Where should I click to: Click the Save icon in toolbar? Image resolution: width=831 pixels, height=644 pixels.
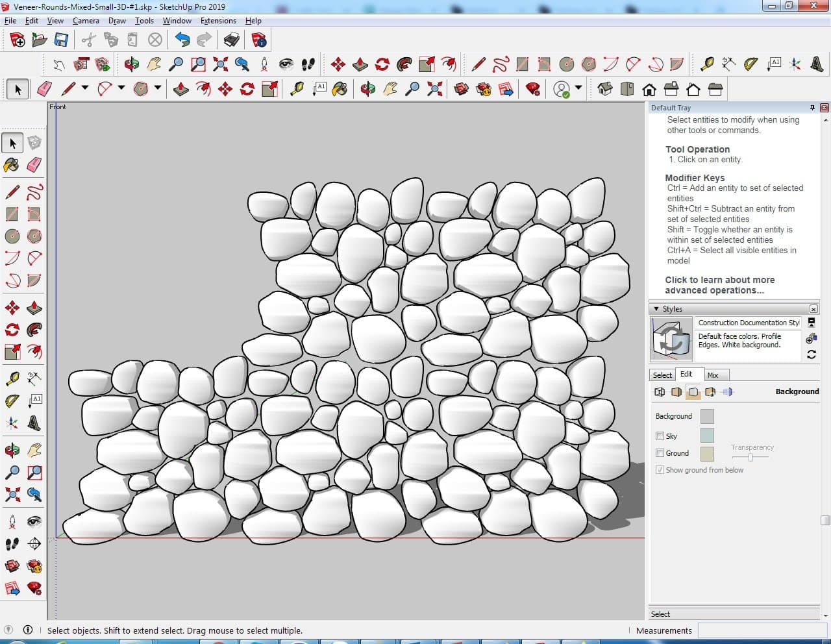point(61,40)
